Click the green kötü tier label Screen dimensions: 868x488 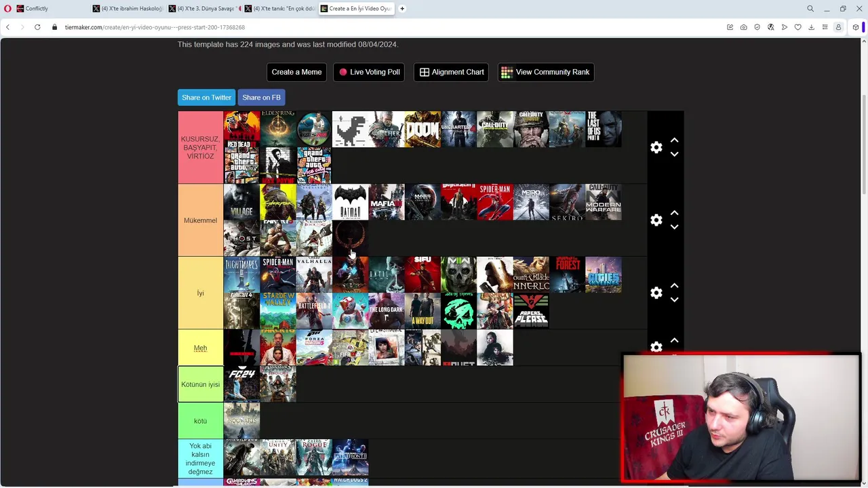click(200, 421)
